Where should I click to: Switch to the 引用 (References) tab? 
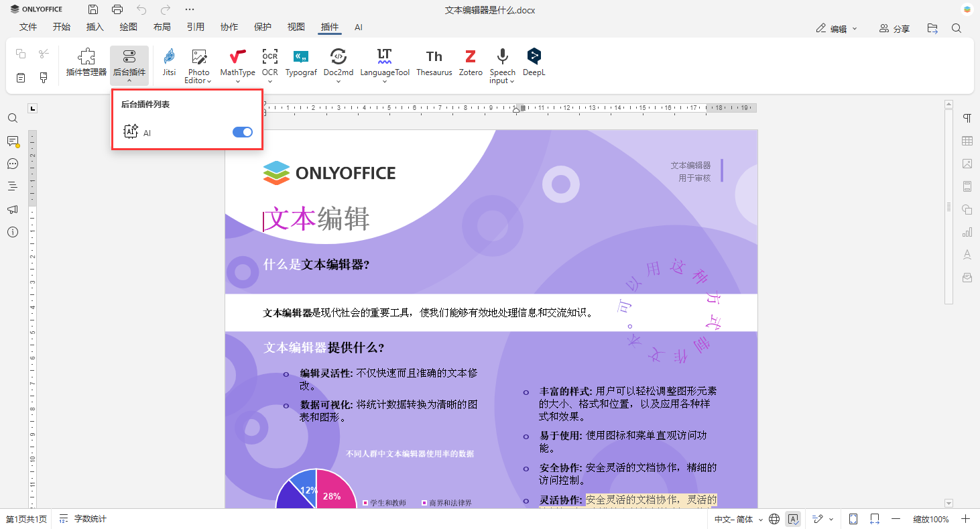(196, 27)
